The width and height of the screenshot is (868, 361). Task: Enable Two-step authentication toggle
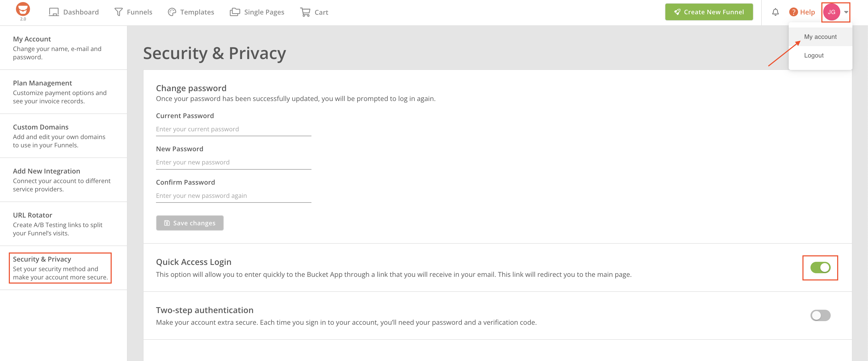point(820,315)
